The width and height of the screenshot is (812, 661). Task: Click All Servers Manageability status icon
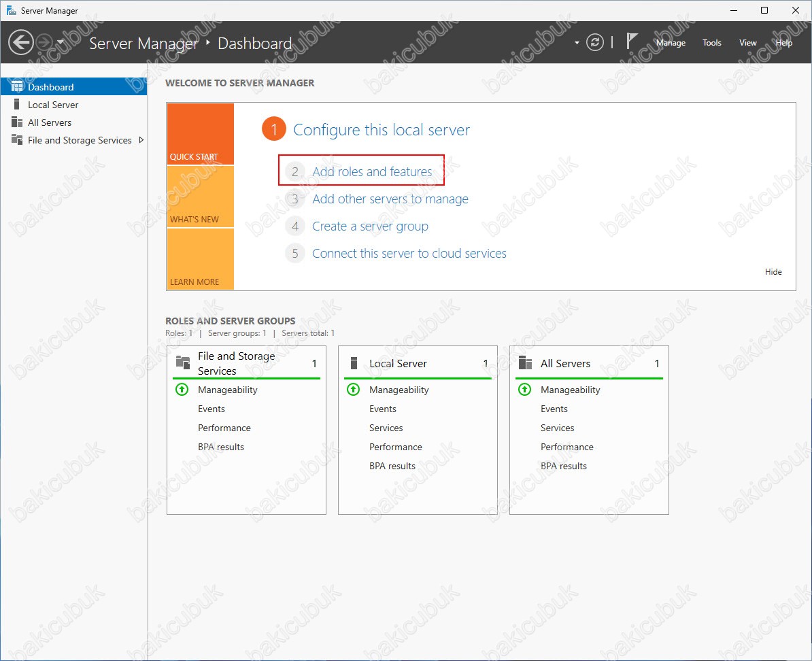point(524,390)
